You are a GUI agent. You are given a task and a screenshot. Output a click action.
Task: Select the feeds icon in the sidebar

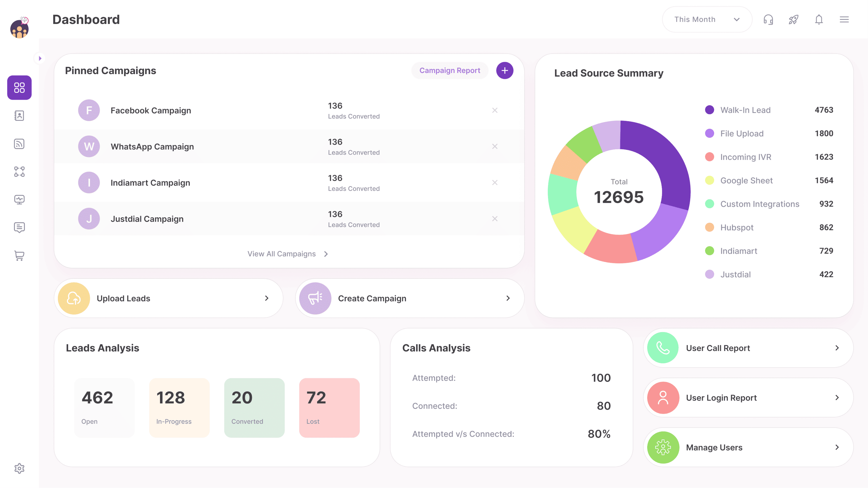coord(19,144)
